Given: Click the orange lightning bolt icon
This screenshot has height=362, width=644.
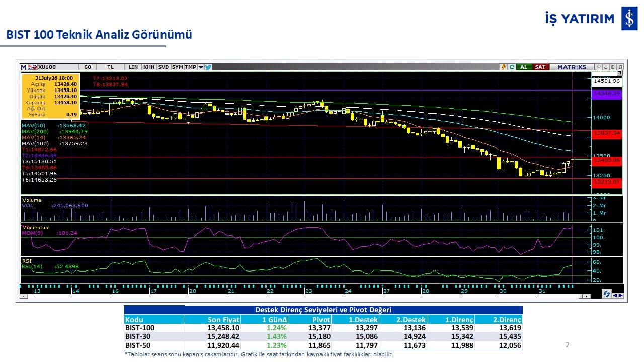Looking at the screenshot, I should [x=503, y=67].
